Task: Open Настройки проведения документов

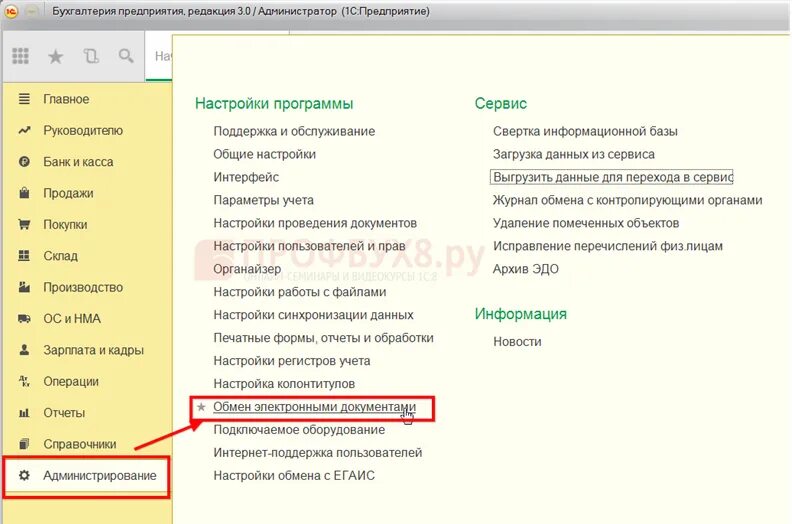Action: pyautogui.click(x=315, y=223)
